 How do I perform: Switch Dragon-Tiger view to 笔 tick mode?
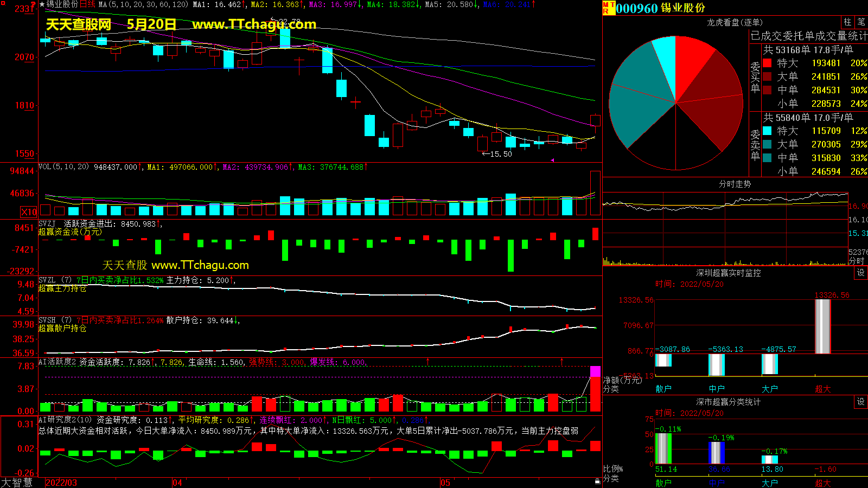[x=861, y=22]
